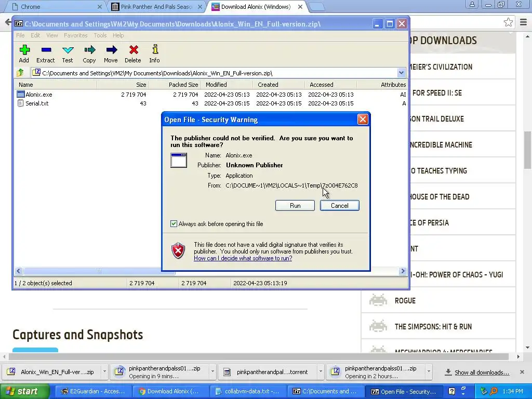Click the Cancel button in security warning
Screen dimensions: 532x399
click(x=340, y=206)
